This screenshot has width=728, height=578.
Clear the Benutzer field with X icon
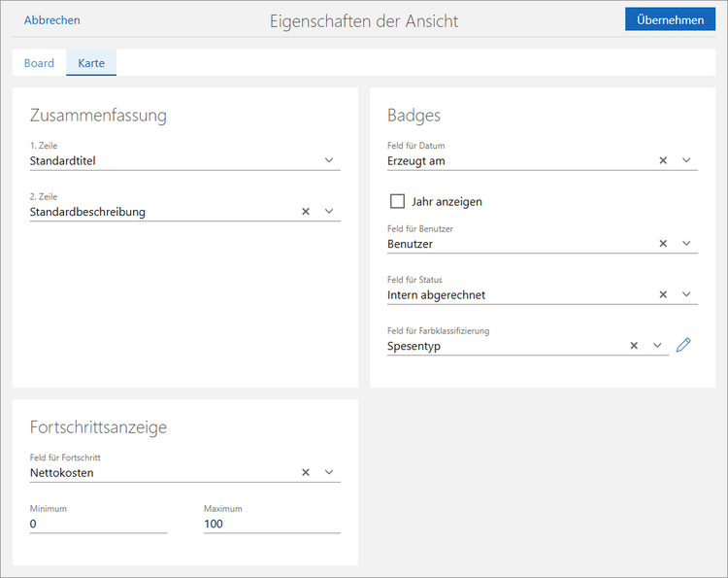pos(663,244)
